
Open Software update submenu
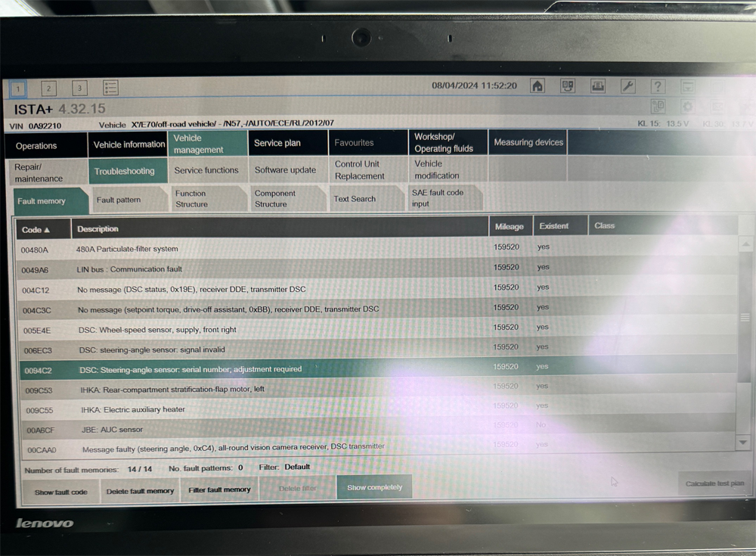pyautogui.click(x=288, y=170)
